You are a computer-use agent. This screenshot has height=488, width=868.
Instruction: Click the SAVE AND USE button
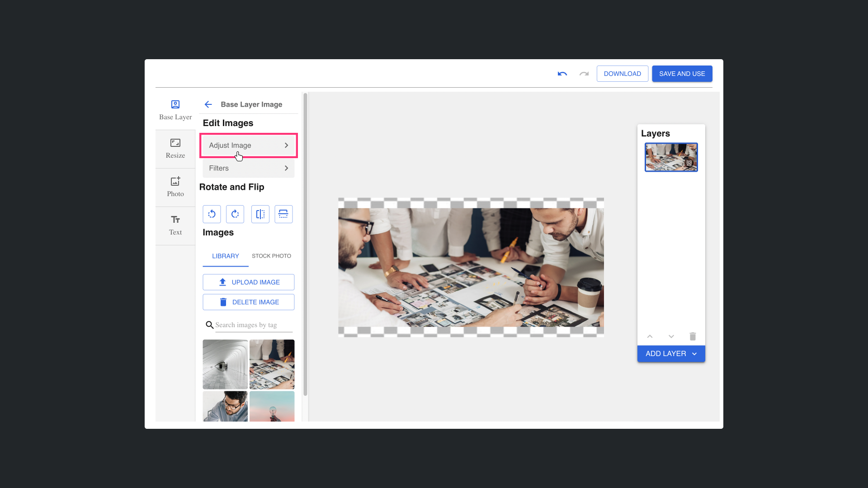pyautogui.click(x=682, y=74)
